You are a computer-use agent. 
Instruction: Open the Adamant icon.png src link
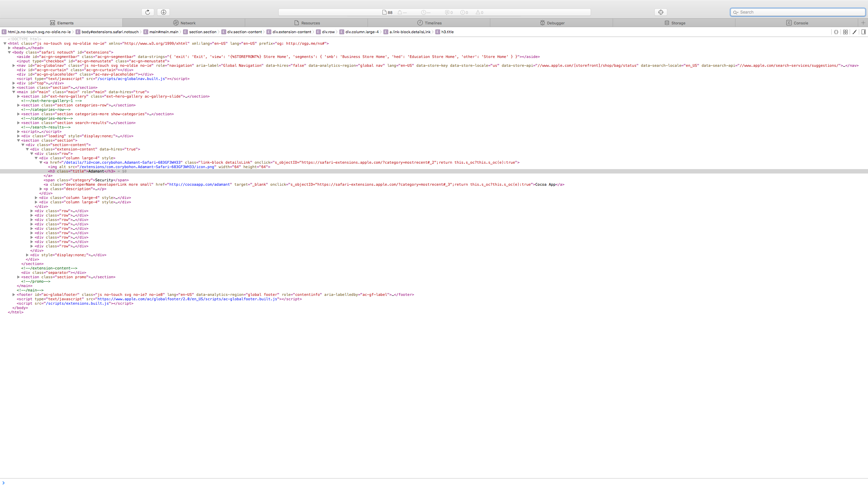tap(146, 167)
